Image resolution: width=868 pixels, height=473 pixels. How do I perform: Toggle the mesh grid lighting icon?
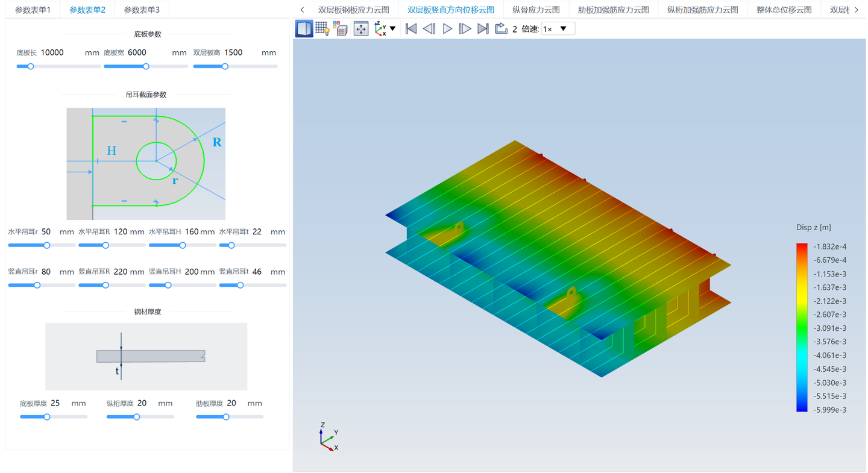pos(322,28)
